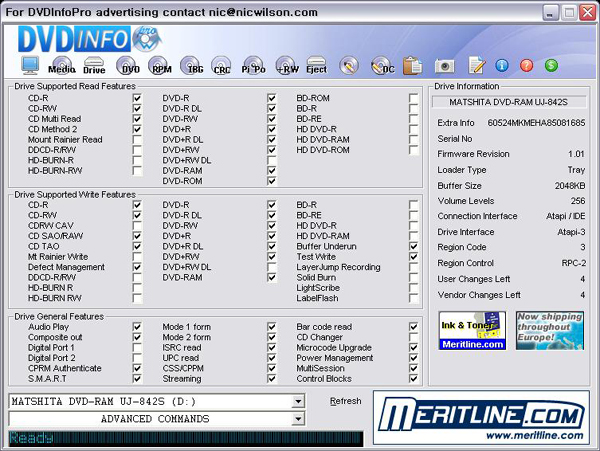Click the Ready status progress bar
The image size is (600, 451).
(x=186, y=438)
